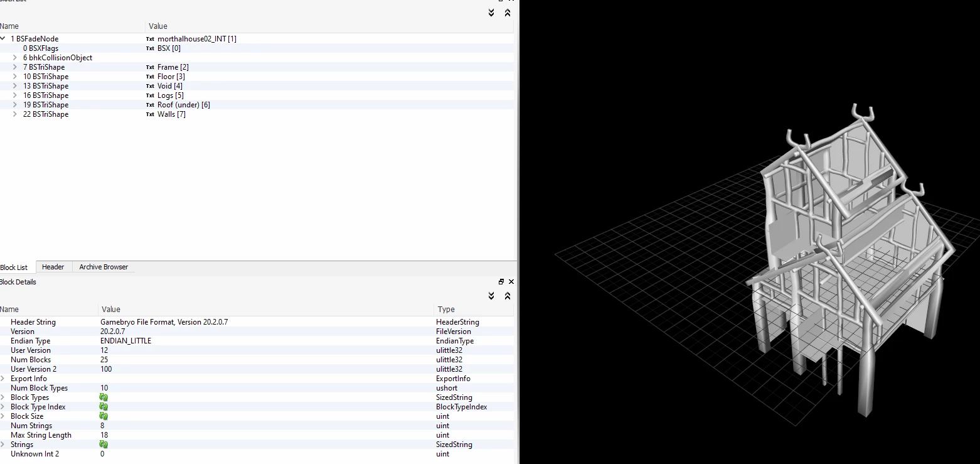Collapse all rows in Block Details panel

508,296
